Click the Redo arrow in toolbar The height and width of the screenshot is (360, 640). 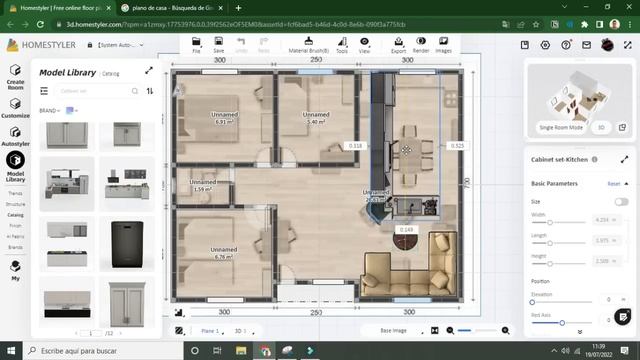click(264, 45)
